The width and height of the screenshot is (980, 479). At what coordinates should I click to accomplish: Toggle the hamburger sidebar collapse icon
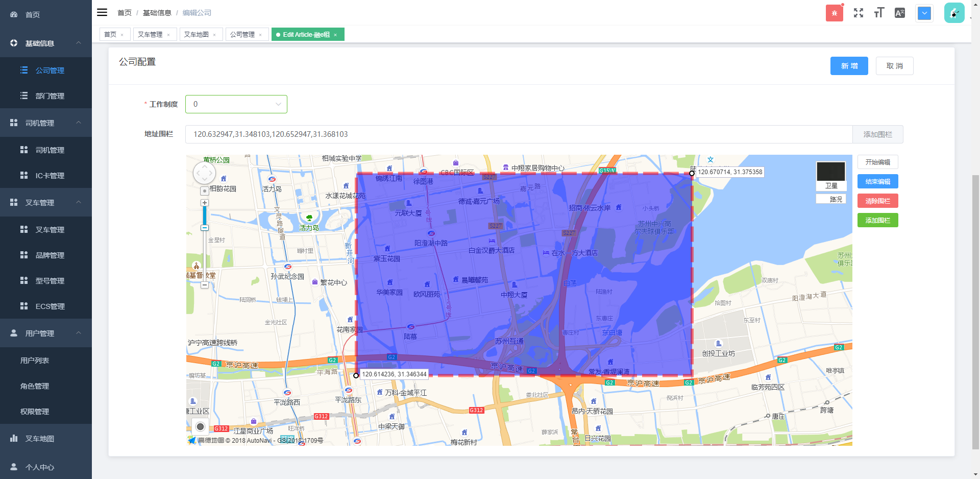click(102, 13)
